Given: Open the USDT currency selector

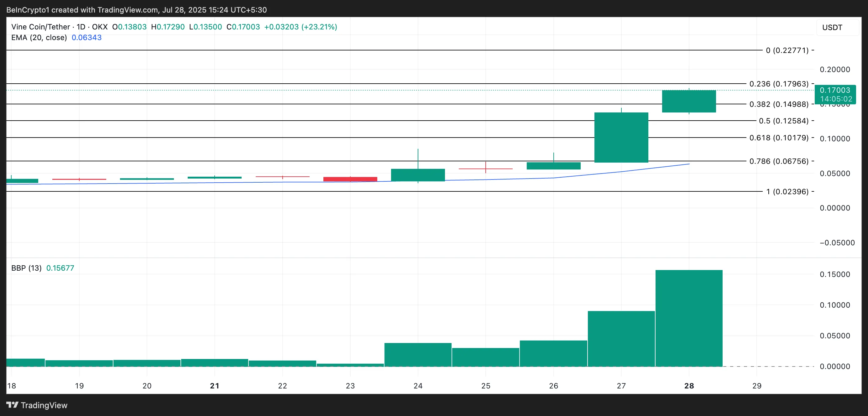Looking at the screenshot, I should point(832,27).
